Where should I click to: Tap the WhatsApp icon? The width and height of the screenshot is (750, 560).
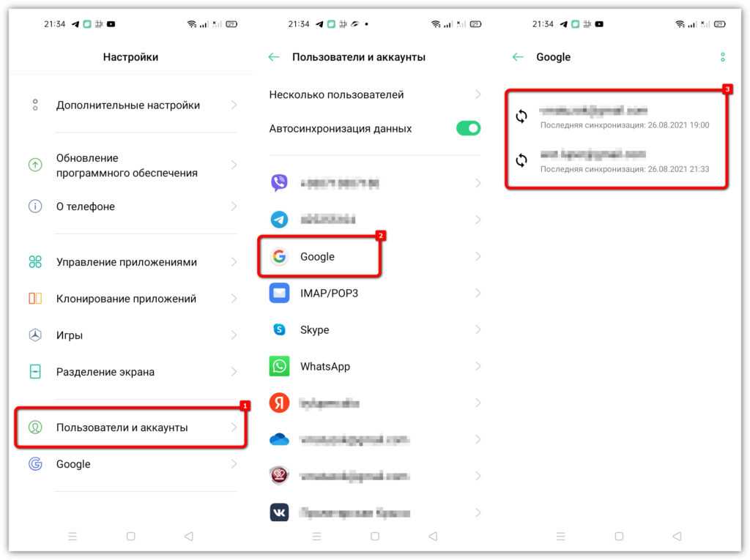click(279, 366)
